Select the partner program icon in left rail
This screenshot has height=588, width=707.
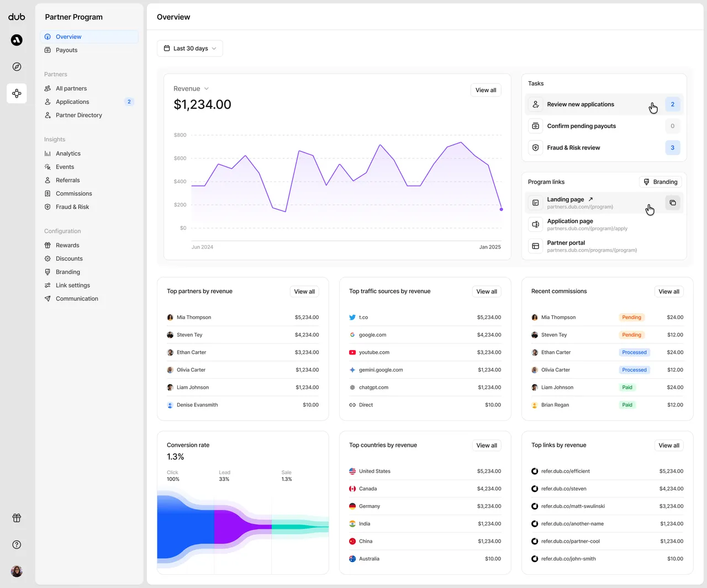pyautogui.click(x=17, y=93)
